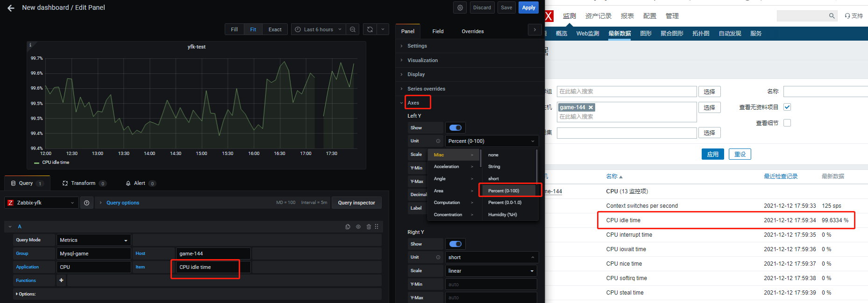Select Percent (0.0-1.0) unit option
The height and width of the screenshot is (303, 868).
(x=505, y=203)
